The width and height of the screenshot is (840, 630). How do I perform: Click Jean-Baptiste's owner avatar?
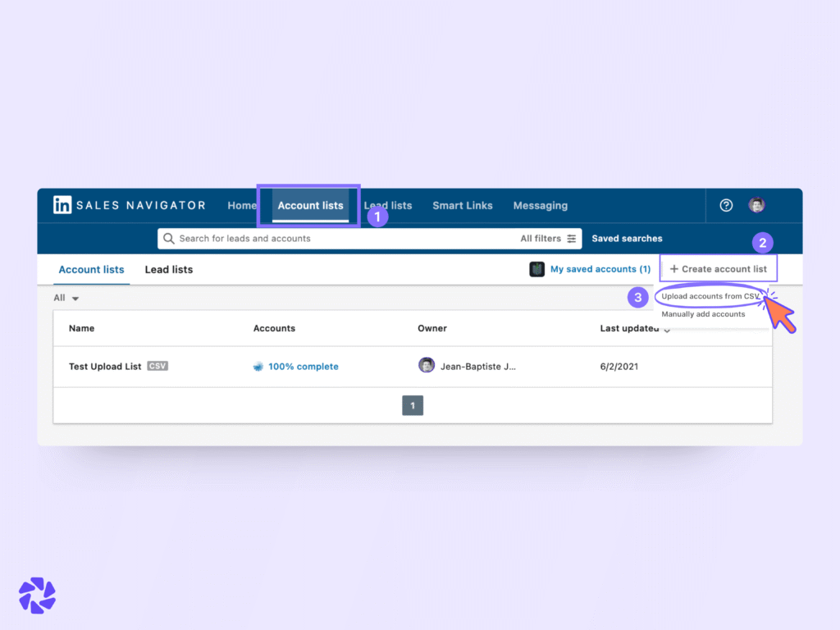(427, 366)
